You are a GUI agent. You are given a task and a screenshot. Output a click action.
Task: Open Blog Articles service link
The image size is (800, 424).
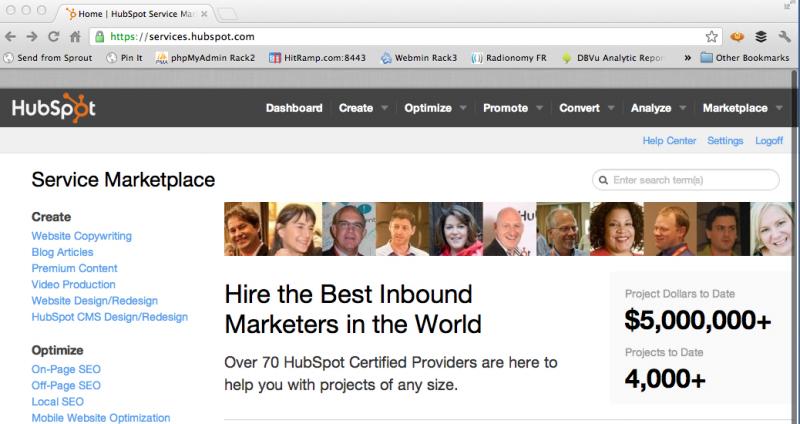tap(62, 252)
